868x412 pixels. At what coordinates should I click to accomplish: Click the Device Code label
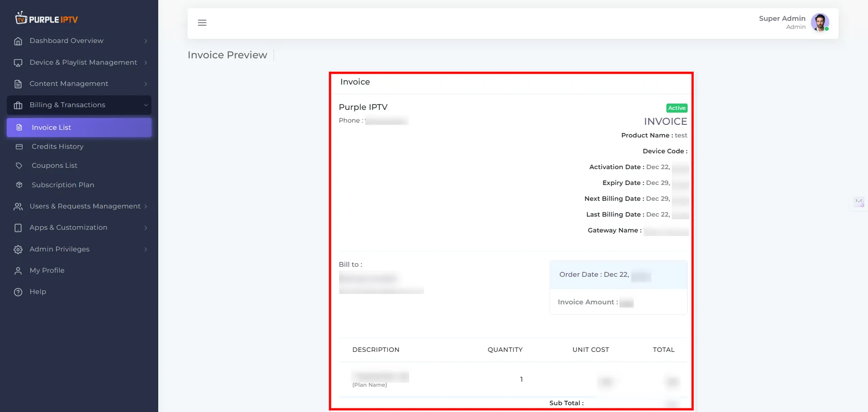click(x=665, y=151)
